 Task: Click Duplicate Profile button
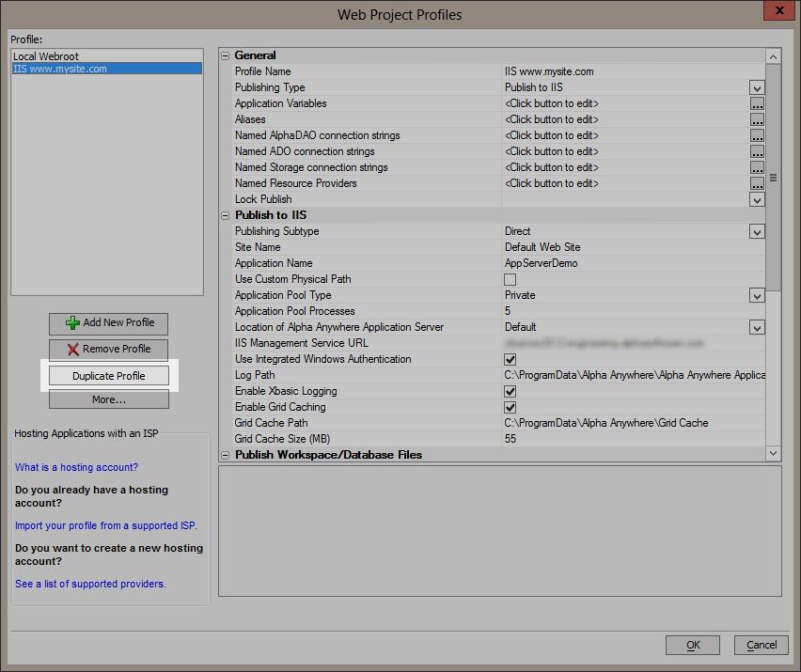[x=109, y=376]
